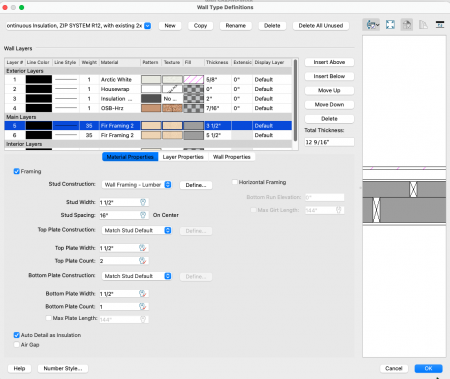Click the Top Plate Count sync icon
The image size is (450, 379).
142,261
